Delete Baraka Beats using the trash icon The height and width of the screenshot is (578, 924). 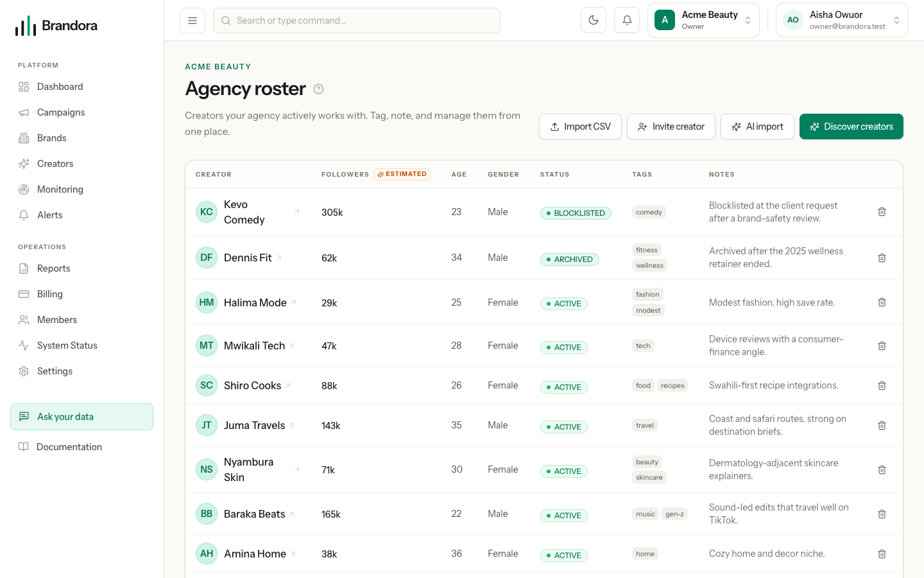[882, 514]
